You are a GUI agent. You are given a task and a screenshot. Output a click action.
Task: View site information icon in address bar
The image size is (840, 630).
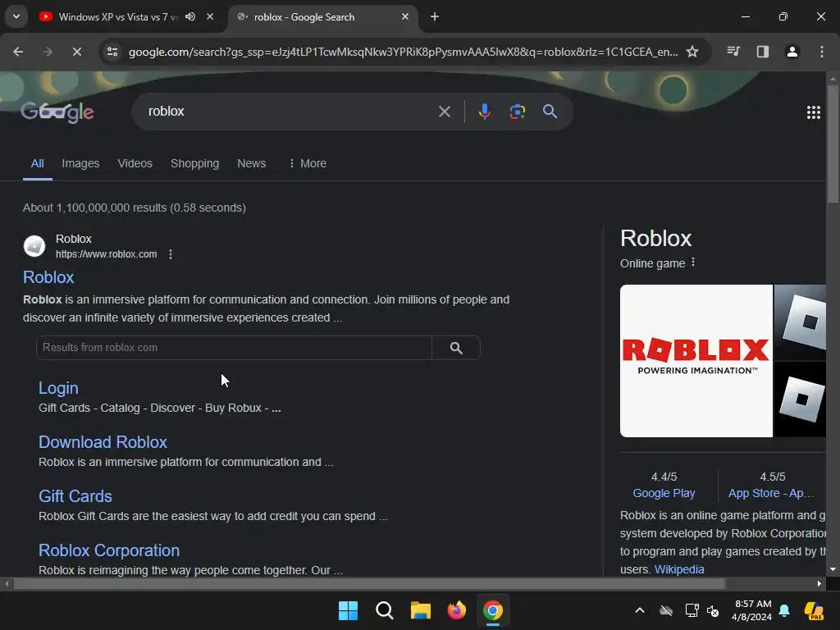[112, 52]
